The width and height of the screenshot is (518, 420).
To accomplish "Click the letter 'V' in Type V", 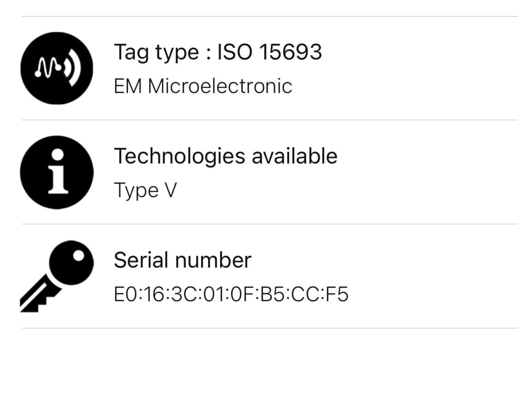I will (x=171, y=190).
